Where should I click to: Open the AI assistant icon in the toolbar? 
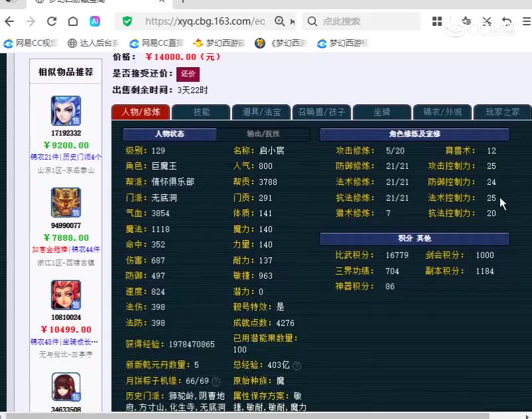tap(94, 22)
